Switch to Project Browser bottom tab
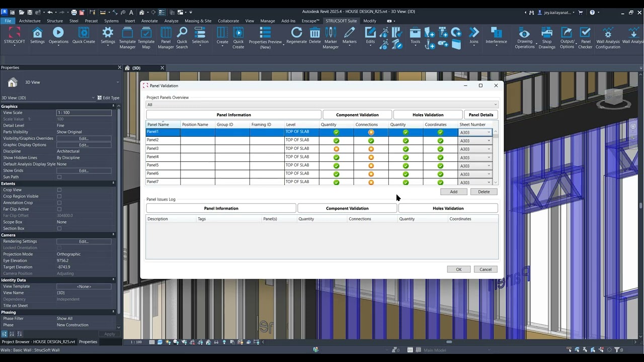The image size is (644, 362). click(x=38, y=342)
